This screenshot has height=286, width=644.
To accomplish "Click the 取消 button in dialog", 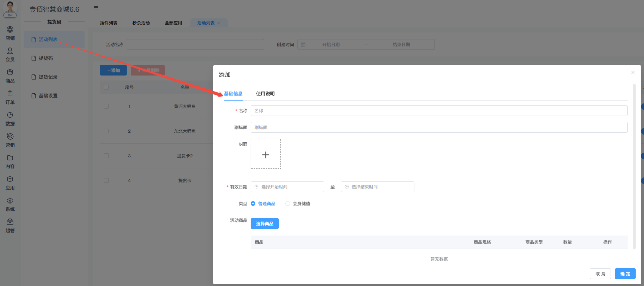I will 600,274.
